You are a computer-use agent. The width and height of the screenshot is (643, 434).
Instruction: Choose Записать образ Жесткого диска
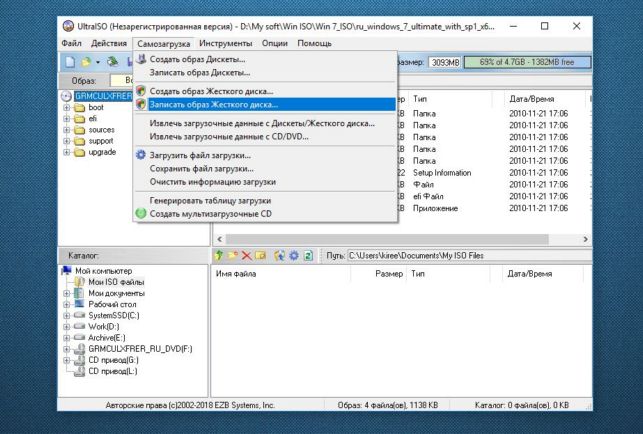[265, 105]
